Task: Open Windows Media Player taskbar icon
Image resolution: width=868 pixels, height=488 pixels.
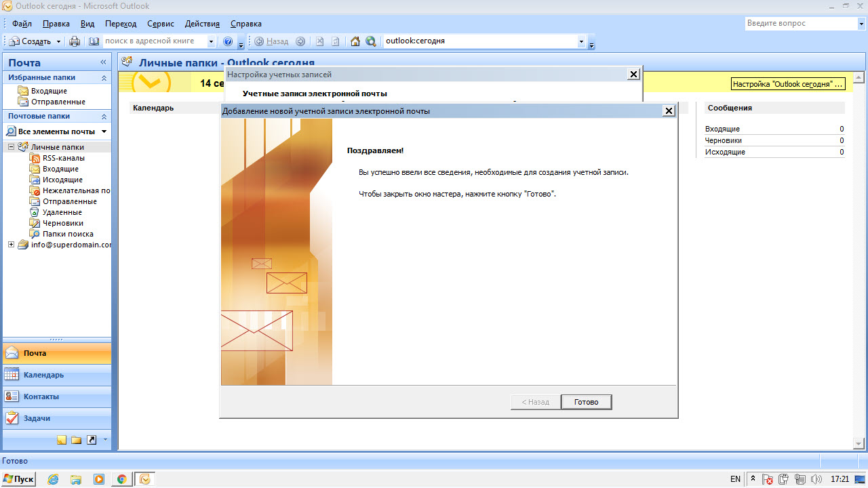Action: (x=99, y=479)
